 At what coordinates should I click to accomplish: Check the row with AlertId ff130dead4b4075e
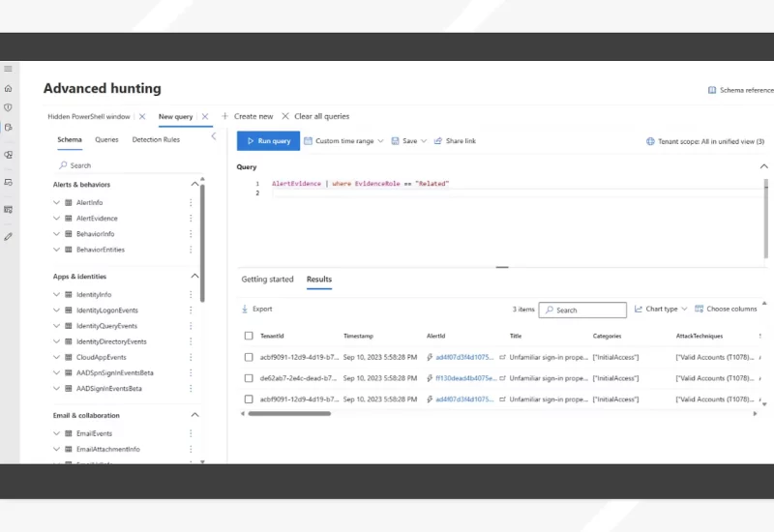tap(249, 378)
